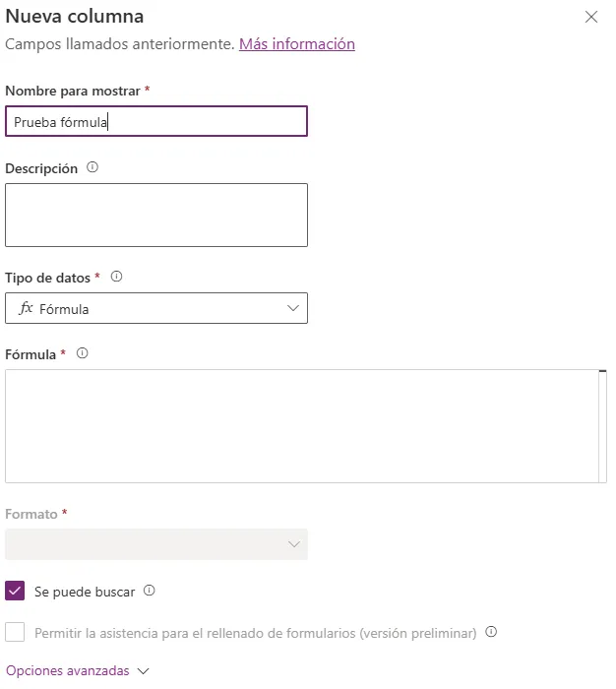Click inside the Fórmula editor area
616x689 pixels.
[x=302, y=426]
